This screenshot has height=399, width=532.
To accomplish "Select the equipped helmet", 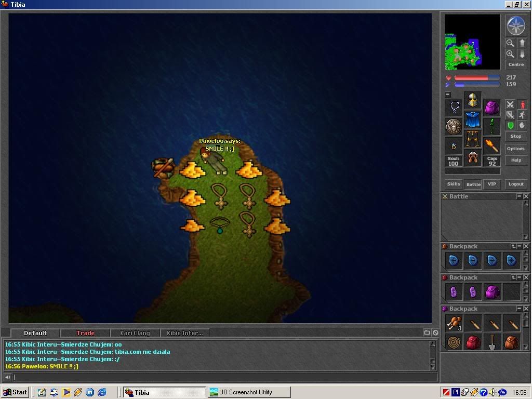I will tap(473, 100).
